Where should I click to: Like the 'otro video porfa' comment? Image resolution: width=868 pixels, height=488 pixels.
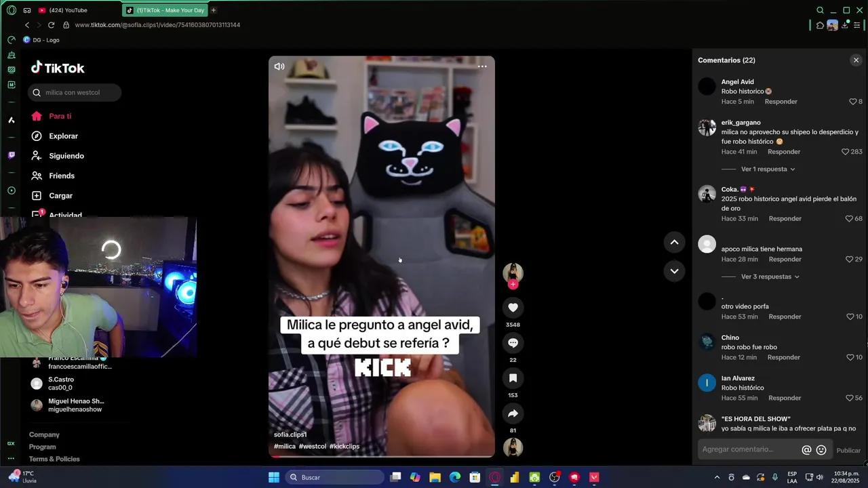click(850, 317)
